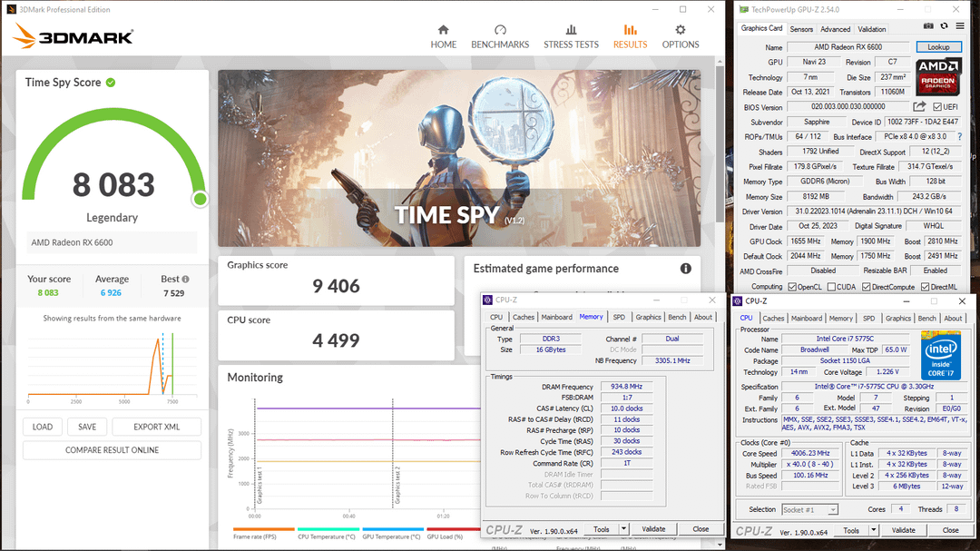This screenshot has height=551, width=980.
Task: Toggle UEFI checkbox in GPU-Z
Action: click(x=936, y=107)
